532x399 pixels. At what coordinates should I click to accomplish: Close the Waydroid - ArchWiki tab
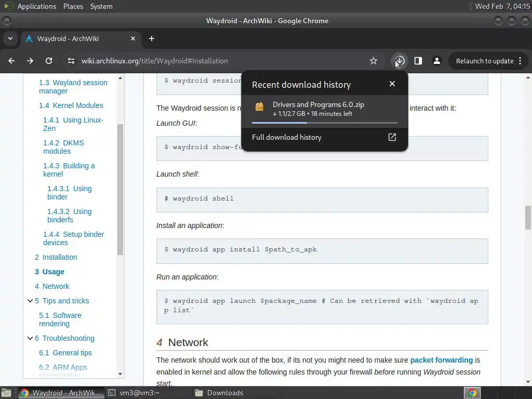[x=133, y=38]
